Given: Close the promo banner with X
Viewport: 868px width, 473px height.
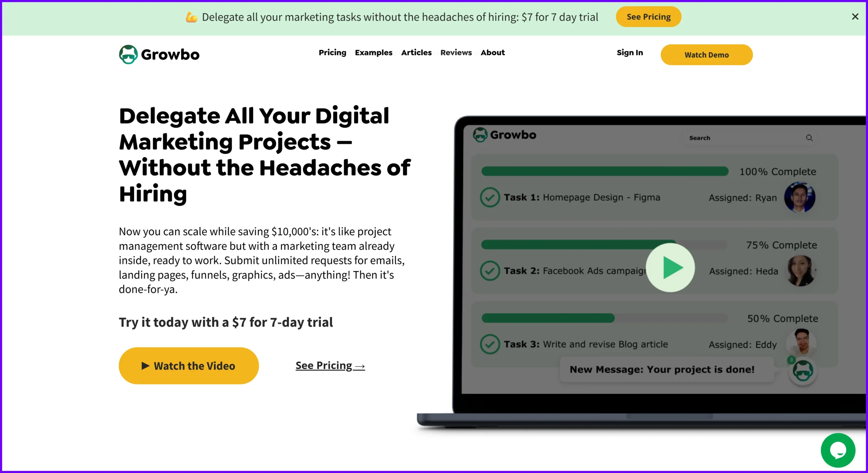Looking at the screenshot, I should click(x=855, y=17).
